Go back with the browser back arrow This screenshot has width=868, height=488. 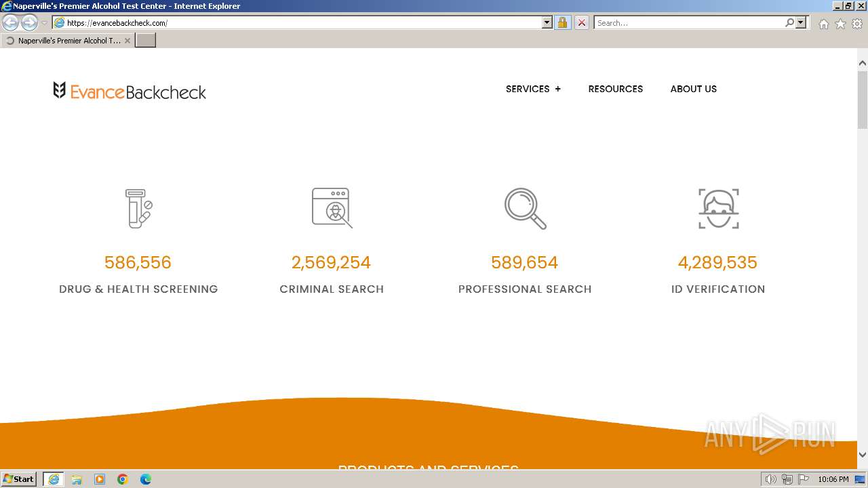click(11, 23)
